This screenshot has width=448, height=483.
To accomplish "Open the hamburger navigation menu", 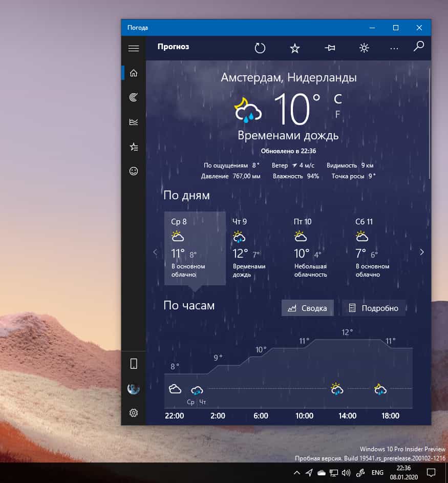I will point(133,48).
